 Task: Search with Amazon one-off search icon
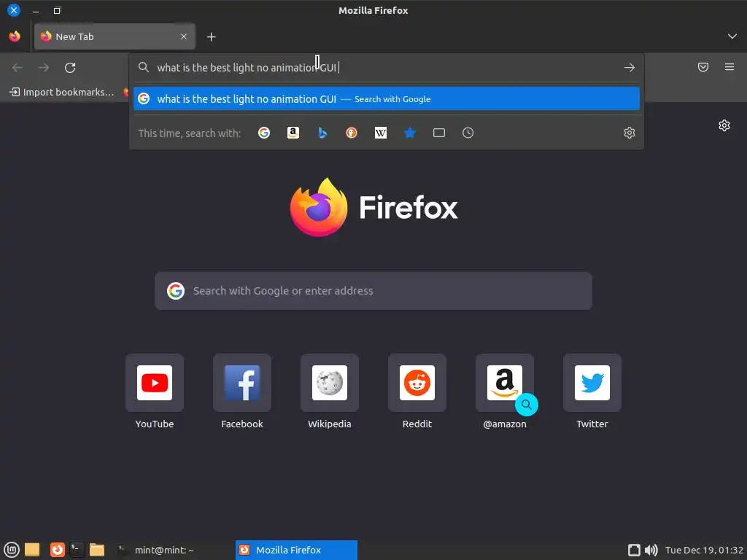coord(293,133)
